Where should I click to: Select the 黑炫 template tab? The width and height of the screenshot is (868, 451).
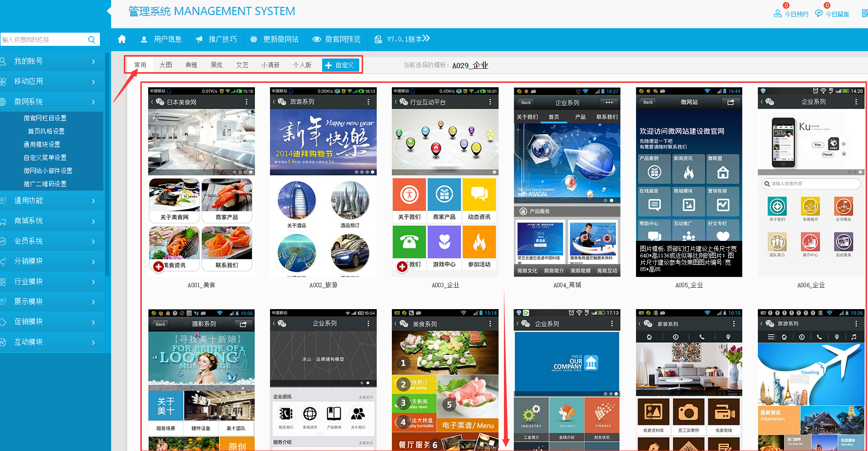click(x=216, y=65)
